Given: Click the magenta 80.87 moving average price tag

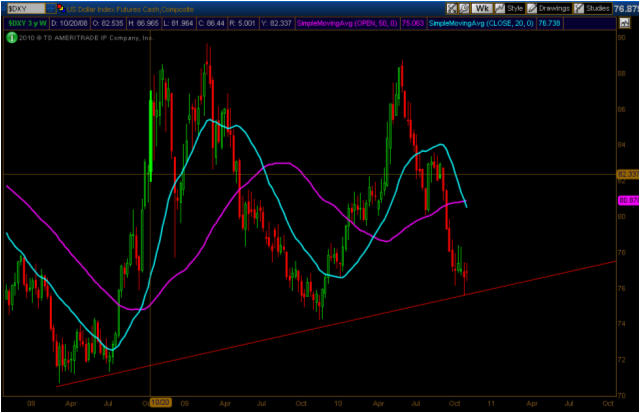Looking at the screenshot, I should [x=627, y=201].
